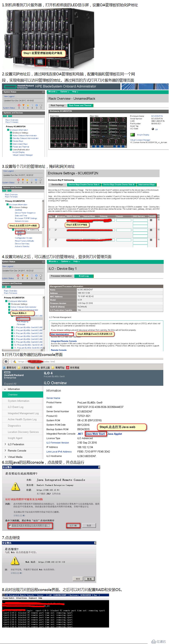Screen dimensions: 169x644
Task: Click Bay 3 autofill arrow icon
Action: coord(151,240)
